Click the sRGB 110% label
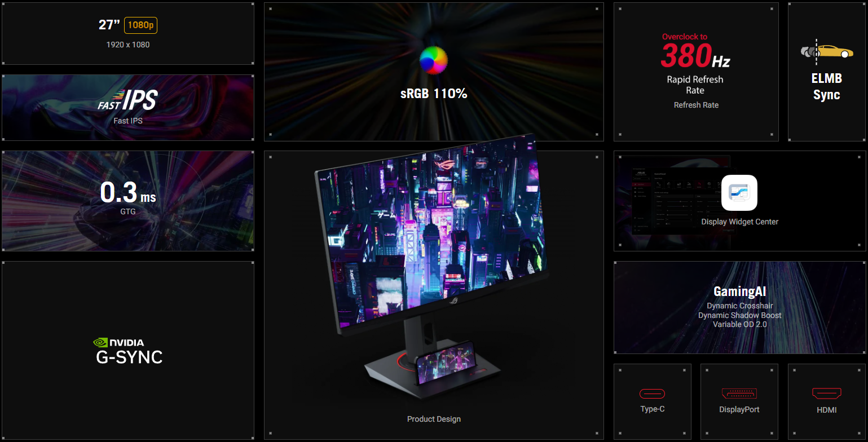 click(x=434, y=94)
